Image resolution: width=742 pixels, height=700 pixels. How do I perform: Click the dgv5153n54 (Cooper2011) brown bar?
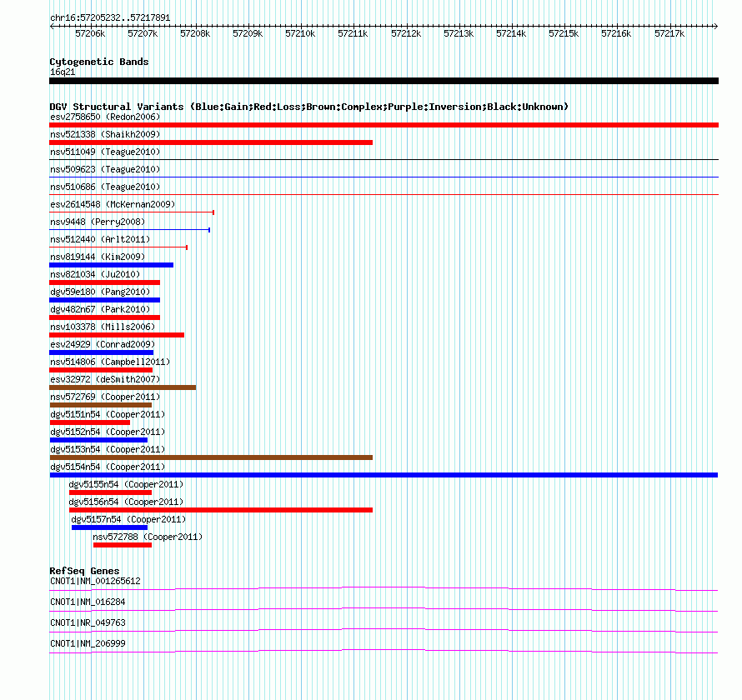(211, 457)
